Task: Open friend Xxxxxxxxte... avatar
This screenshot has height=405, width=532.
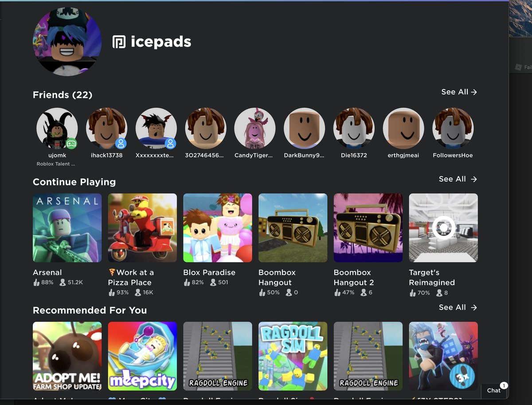Action: point(156,129)
